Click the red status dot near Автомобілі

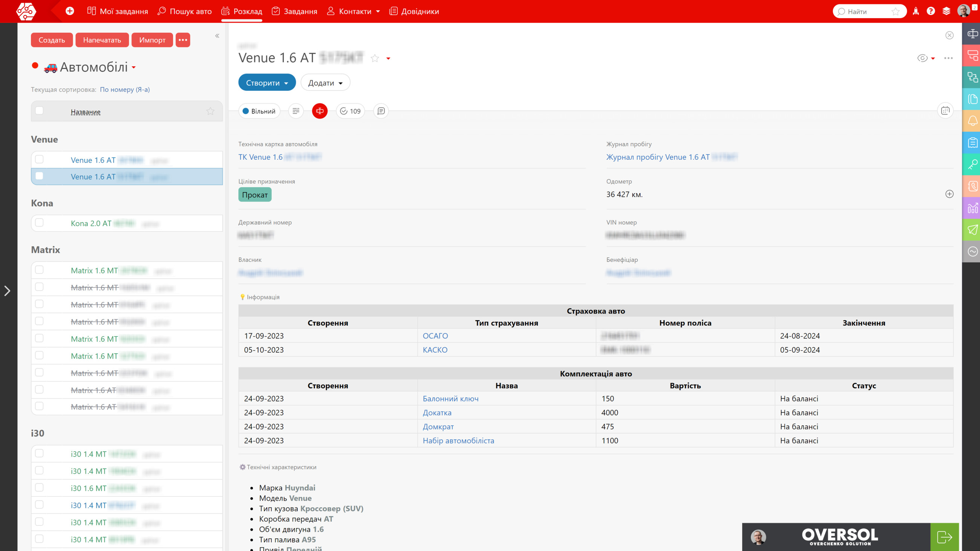(x=35, y=66)
